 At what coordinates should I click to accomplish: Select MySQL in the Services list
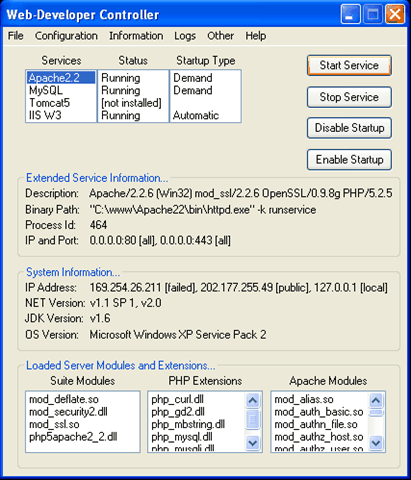point(61,90)
